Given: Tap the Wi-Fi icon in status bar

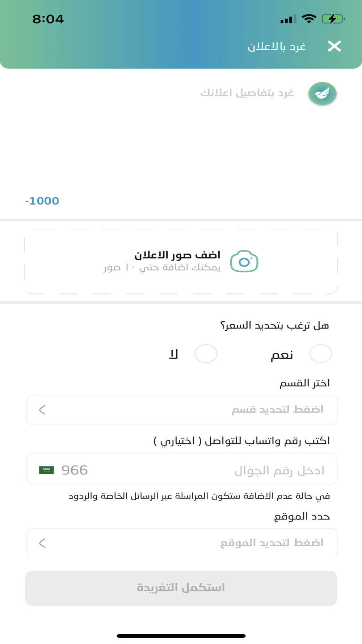Looking at the screenshot, I should [x=309, y=19].
